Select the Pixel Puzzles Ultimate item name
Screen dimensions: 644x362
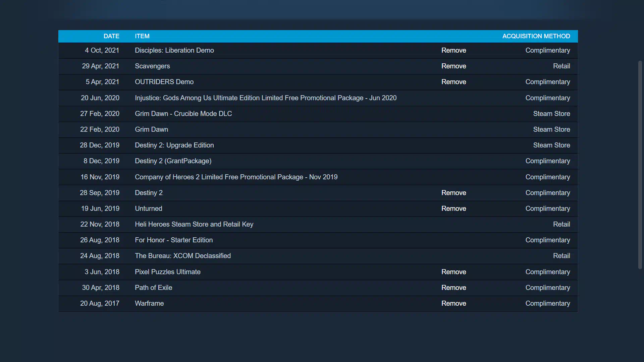tap(168, 272)
